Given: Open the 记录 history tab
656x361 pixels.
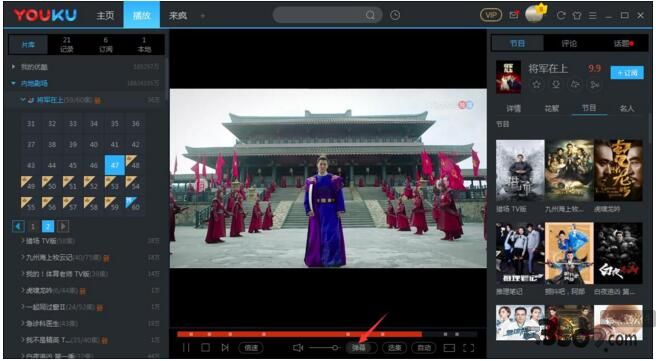Looking at the screenshot, I should (67, 44).
